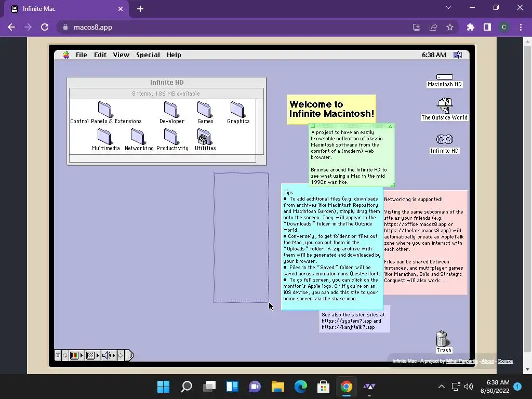The width and height of the screenshot is (532, 399).
Task: Open Windows taskbar Search
Action: point(187,387)
